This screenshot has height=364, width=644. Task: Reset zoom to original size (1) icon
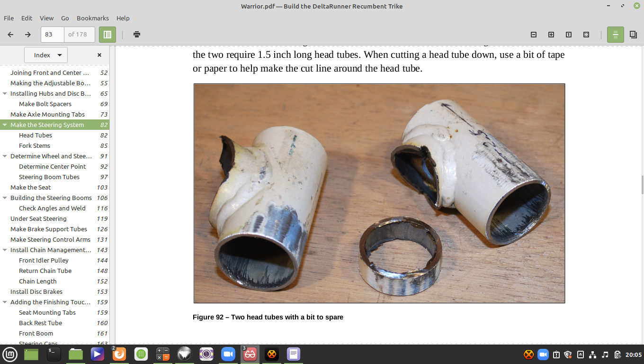[x=569, y=35]
